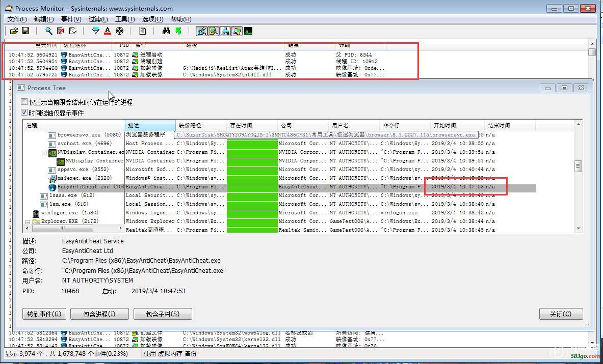The image size is (603, 364).
Task: Click the main event list scroll-up arrow
Action: [x=592, y=43]
